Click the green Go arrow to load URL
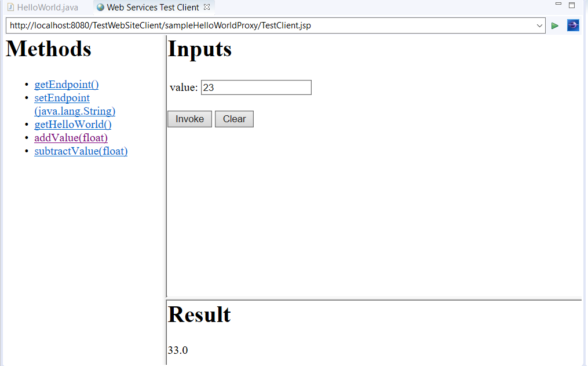 (554, 25)
